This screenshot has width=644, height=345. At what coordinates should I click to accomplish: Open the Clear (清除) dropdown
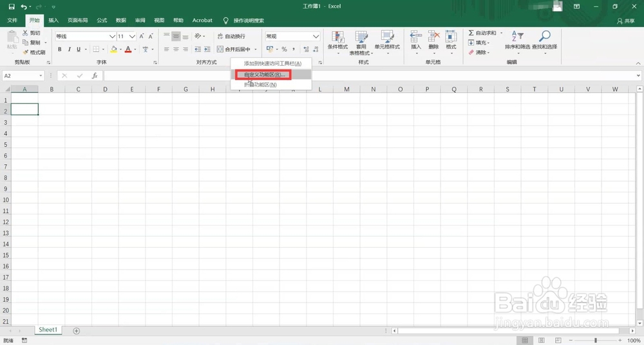[479, 52]
